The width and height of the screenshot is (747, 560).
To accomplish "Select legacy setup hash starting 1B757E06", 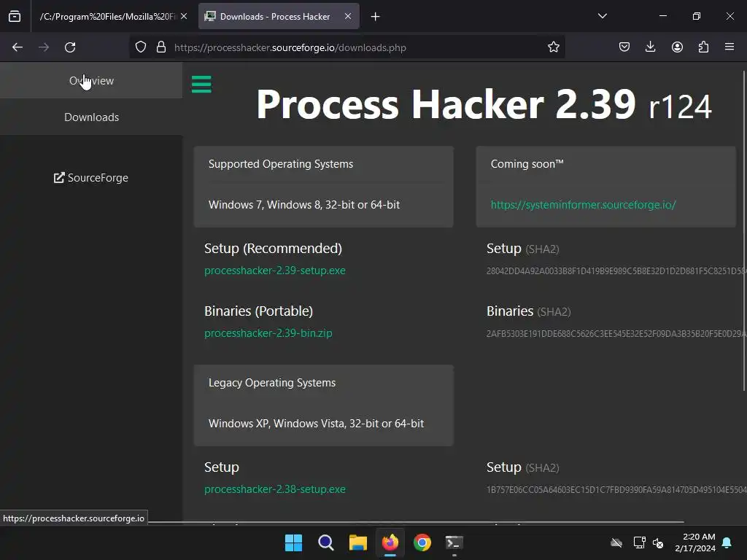I will tap(616, 489).
